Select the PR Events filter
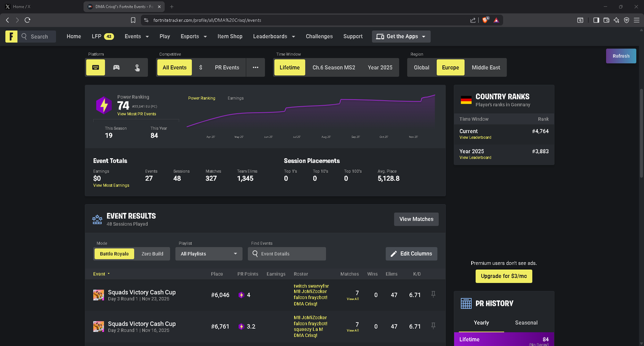Image resolution: width=644 pixels, height=346 pixels. [227, 68]
